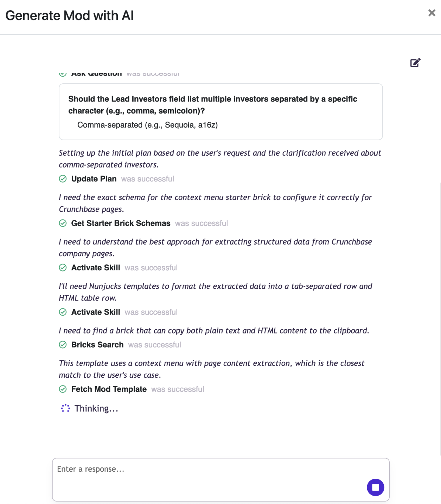Click the Bricks Search success checkmark icon
441x504 pixels.
[x=63, y=345]
